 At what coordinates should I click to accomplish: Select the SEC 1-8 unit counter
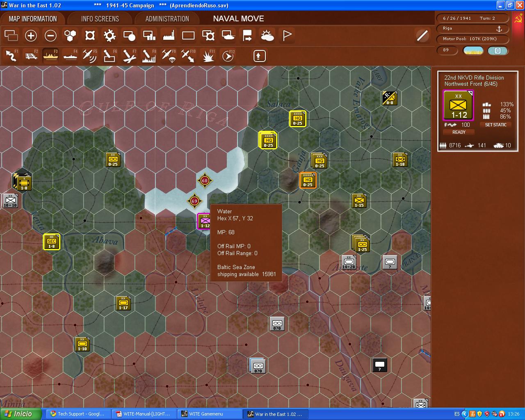click(x=51, y=242)
